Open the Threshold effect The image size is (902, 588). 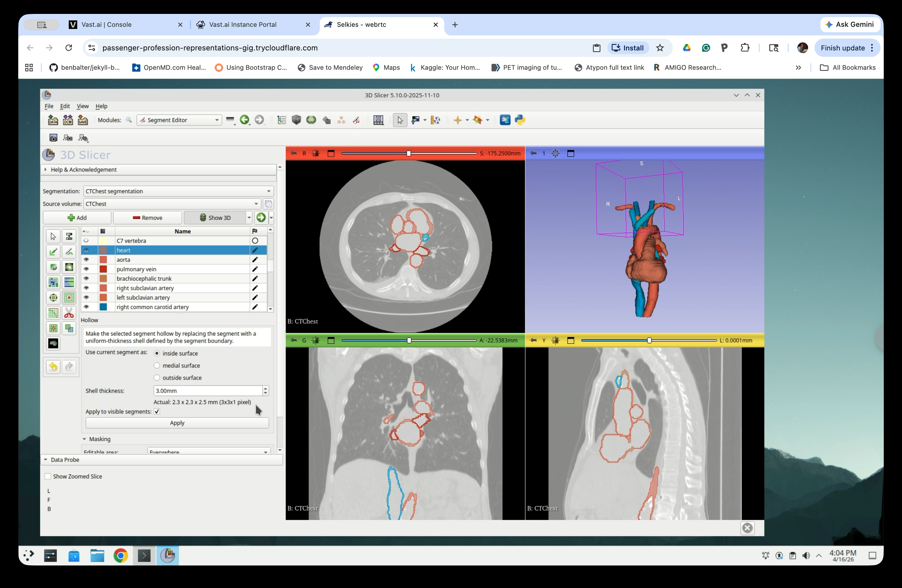click(x=69, y=236)
